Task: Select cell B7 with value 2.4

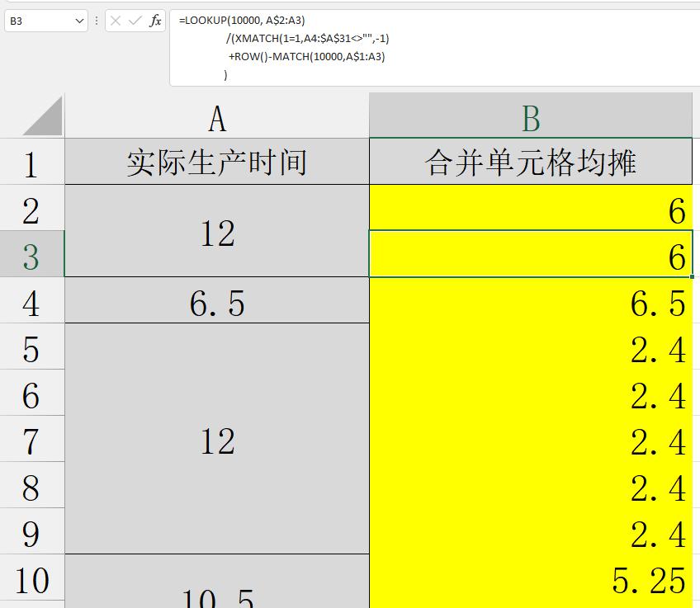Action: pos(531,439)
